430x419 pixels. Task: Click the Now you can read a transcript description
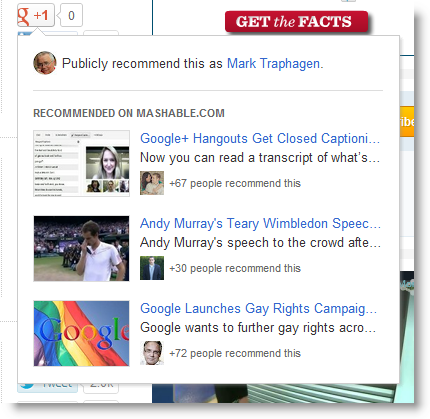260,158
